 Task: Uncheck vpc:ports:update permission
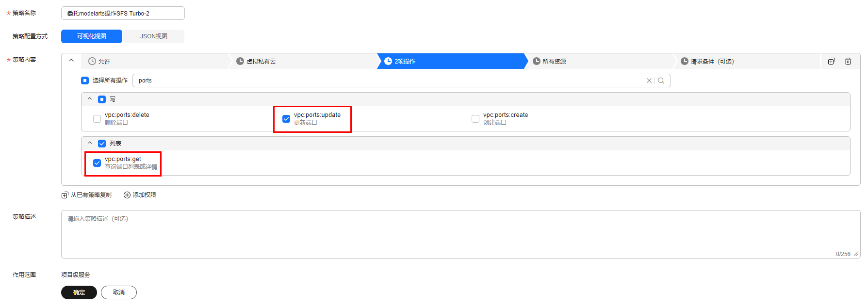point(286,119)
